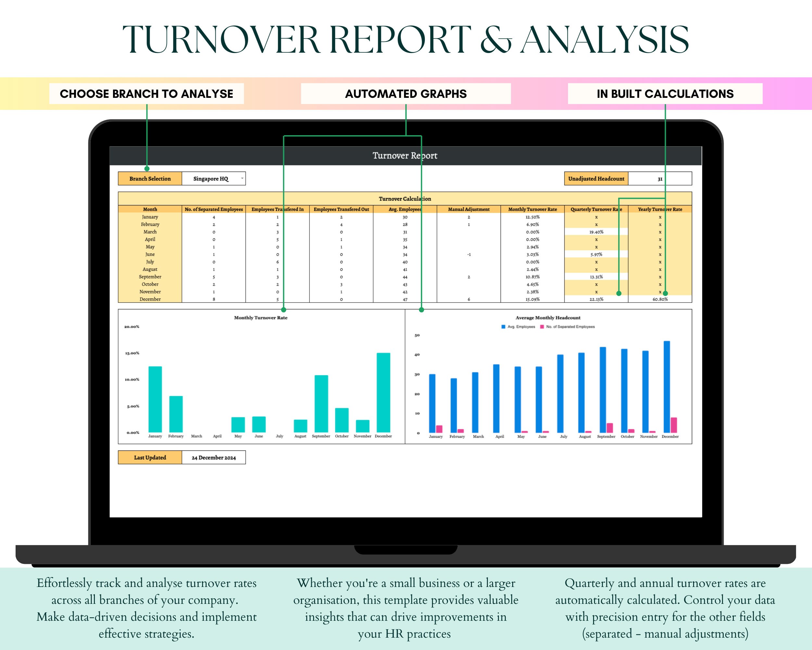812x650 pixels.
Task: Click the Manual Adjustment value for June
Action: 470,254
